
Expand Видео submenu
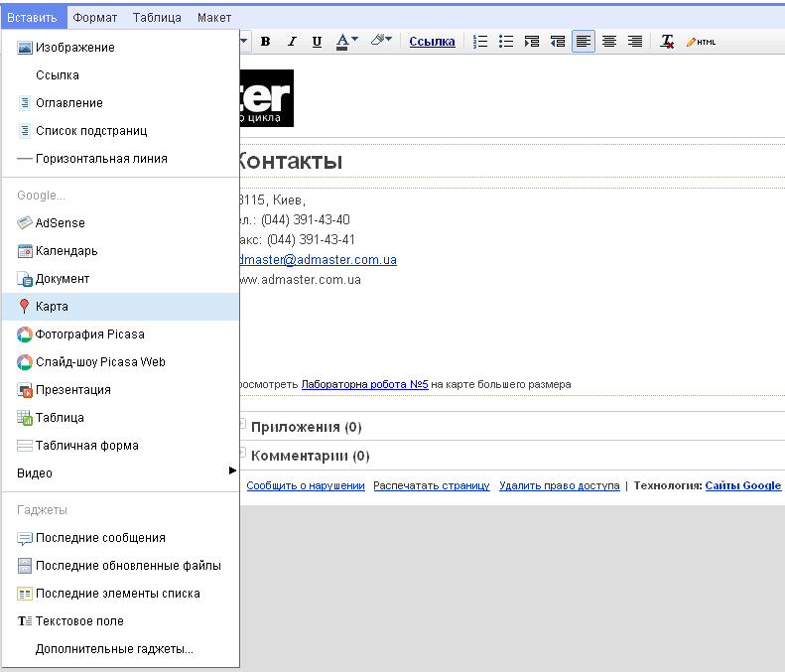(x=120, y=473)
